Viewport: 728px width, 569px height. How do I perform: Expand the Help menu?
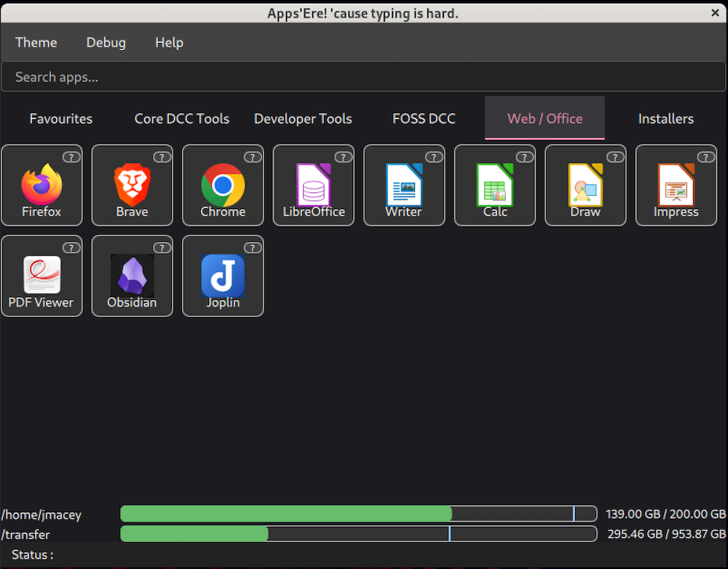pyautogui.click(x=169, y=43)
